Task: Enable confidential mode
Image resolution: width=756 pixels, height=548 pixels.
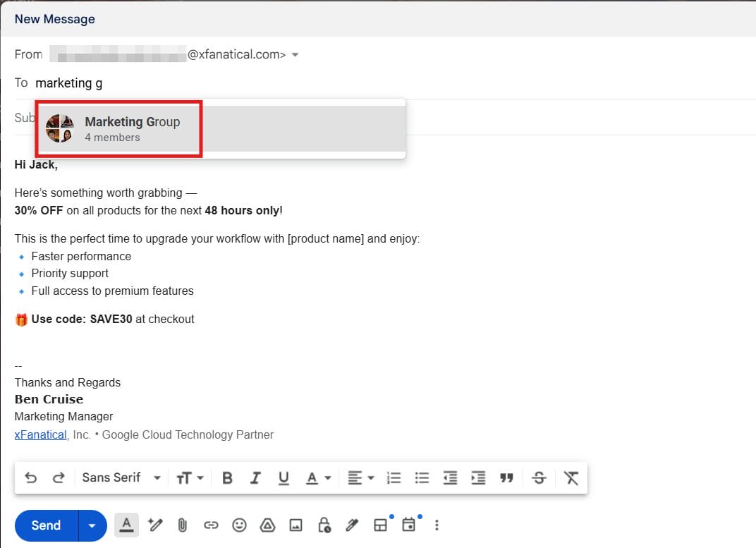Action: (324, 525)
